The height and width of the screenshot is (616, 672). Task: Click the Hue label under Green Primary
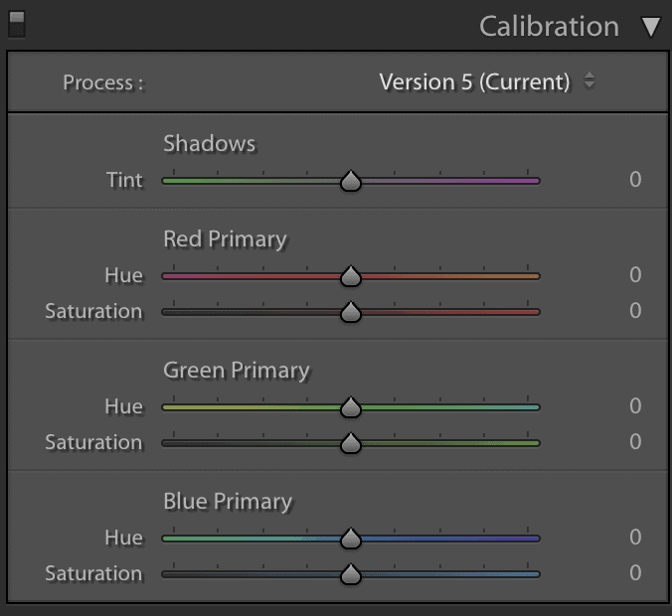pos(124,406)
